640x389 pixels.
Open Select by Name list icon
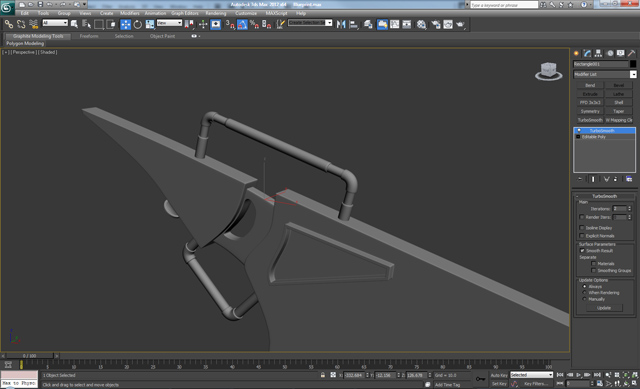(86, 24)
